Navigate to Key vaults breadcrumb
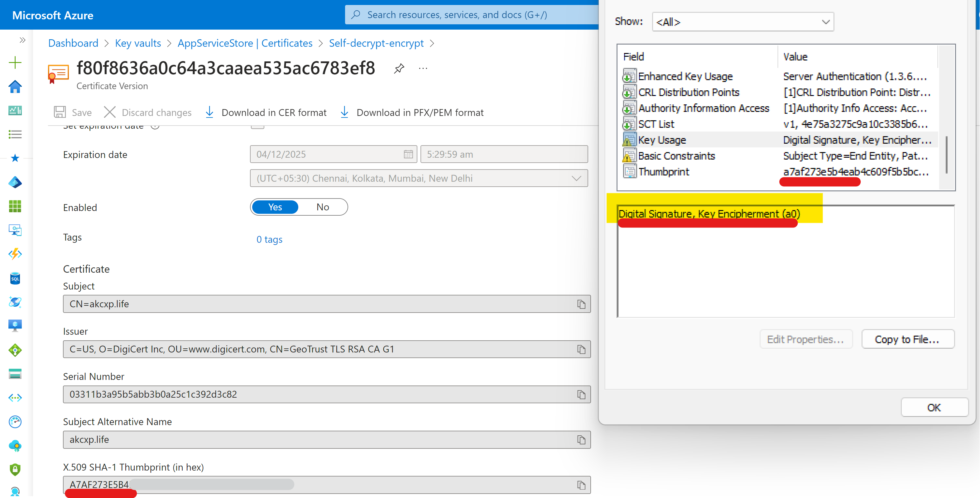Image resolution: width=980 pixels, height=498 pixels. [x=138, y=43]
